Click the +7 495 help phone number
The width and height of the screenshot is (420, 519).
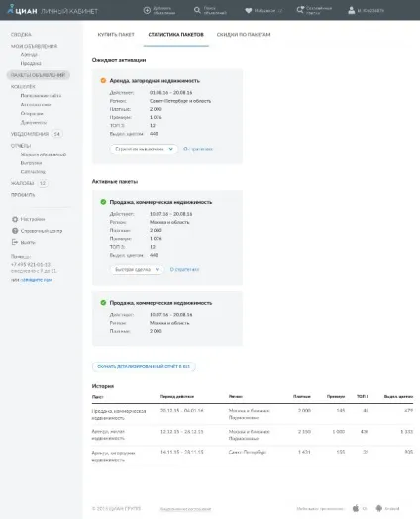pos(31,264)
